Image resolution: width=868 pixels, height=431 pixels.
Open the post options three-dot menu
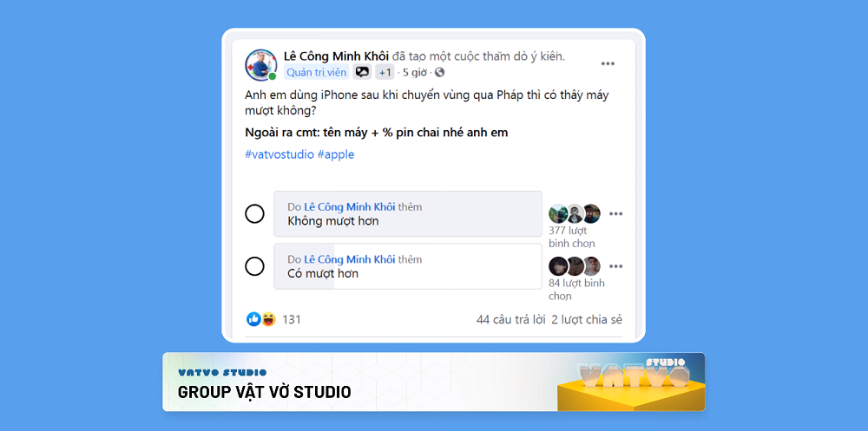608,63
